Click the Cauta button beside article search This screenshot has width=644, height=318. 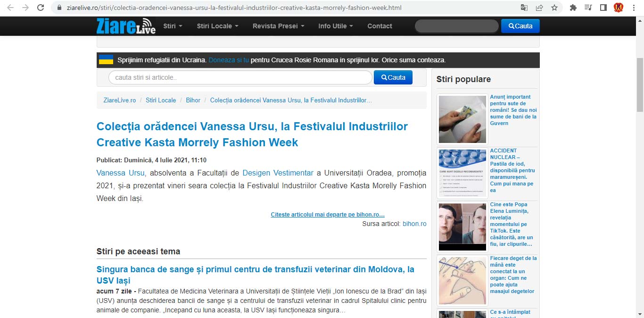pos(393,77)
